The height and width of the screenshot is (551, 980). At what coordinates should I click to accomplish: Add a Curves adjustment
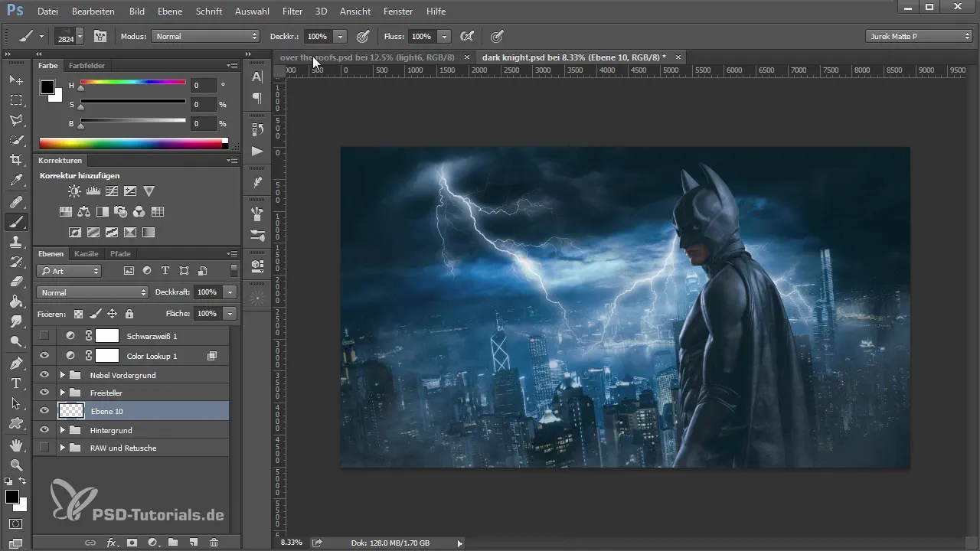[x=112, y=191]
